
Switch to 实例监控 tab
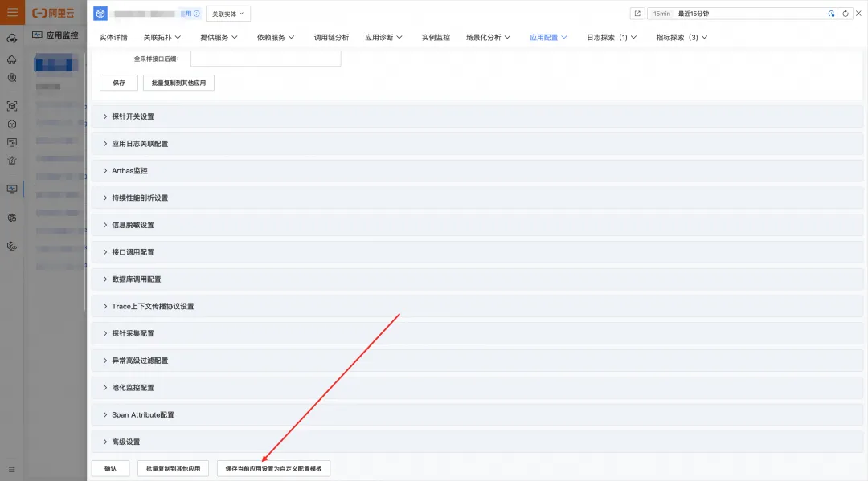436,38
